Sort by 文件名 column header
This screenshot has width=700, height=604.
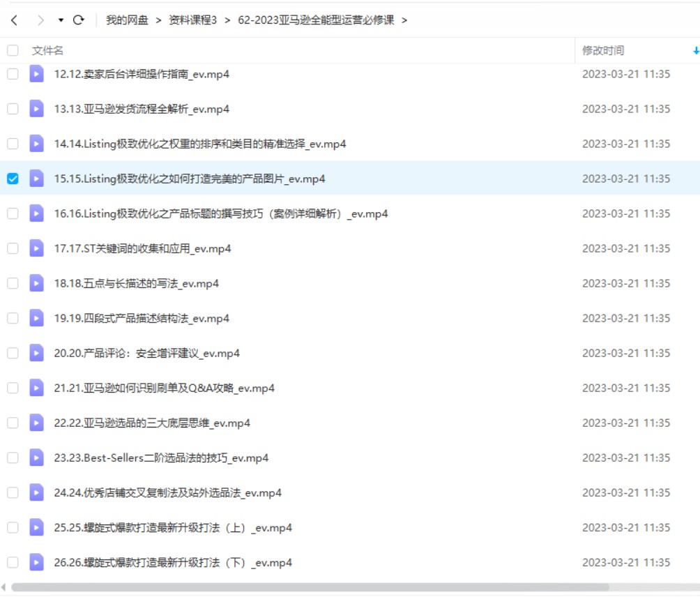[47, 50]
